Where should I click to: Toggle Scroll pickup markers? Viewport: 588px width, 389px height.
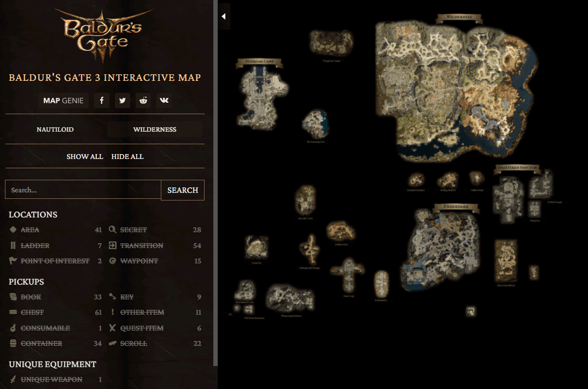pos(155,343)
